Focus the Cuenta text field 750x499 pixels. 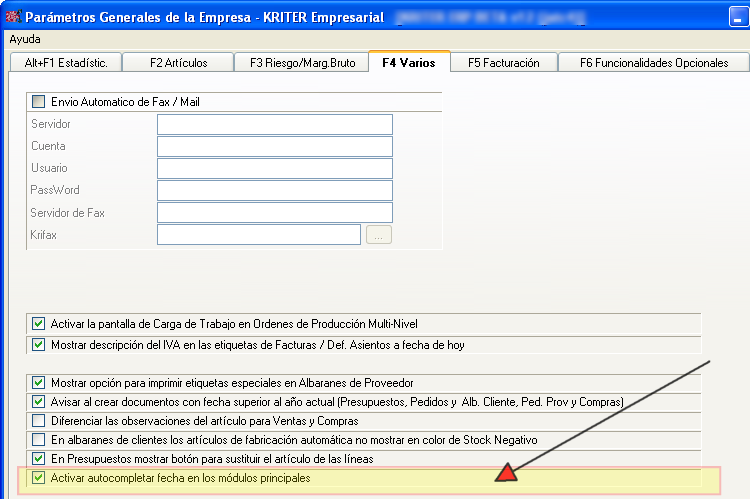pyautogui.click(x=274, y=146)
